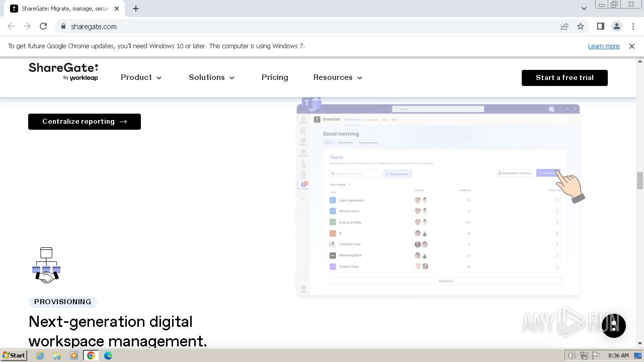Open the Windows Start menu
Image resolution: width=644 pixels, height=362 pixels.
click(x=14, y=355)
